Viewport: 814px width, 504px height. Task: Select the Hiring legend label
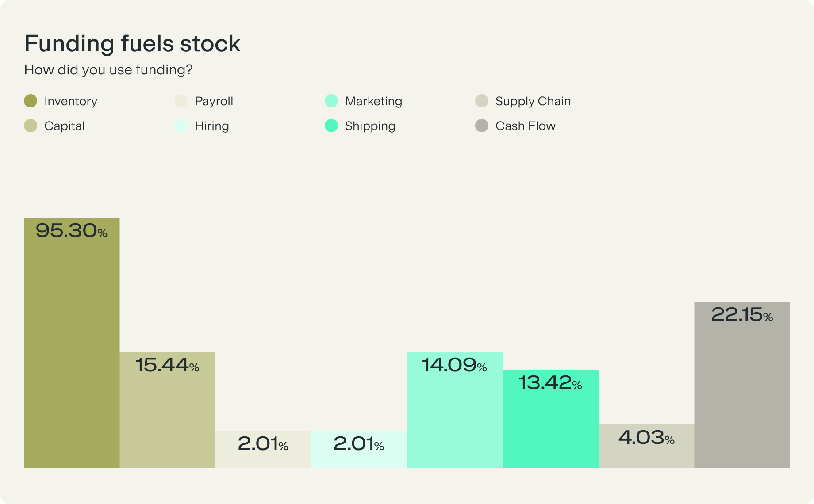(x=211, y=126)
